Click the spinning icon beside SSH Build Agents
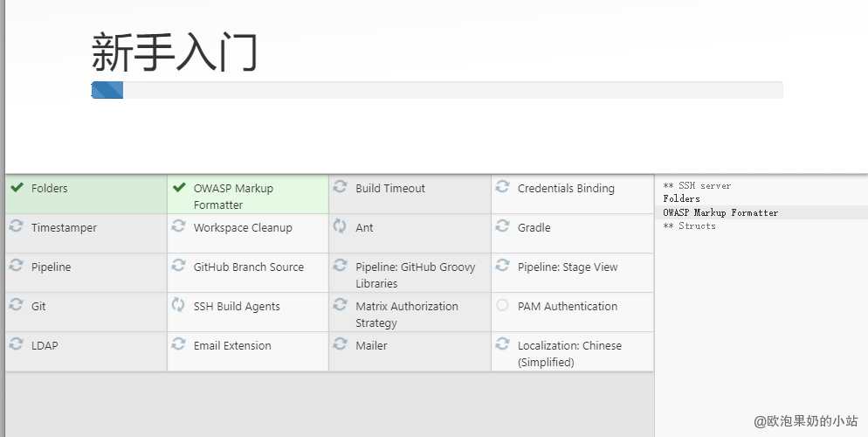The height and width of the screenshot is (437, 868). (x=177, y=305)
